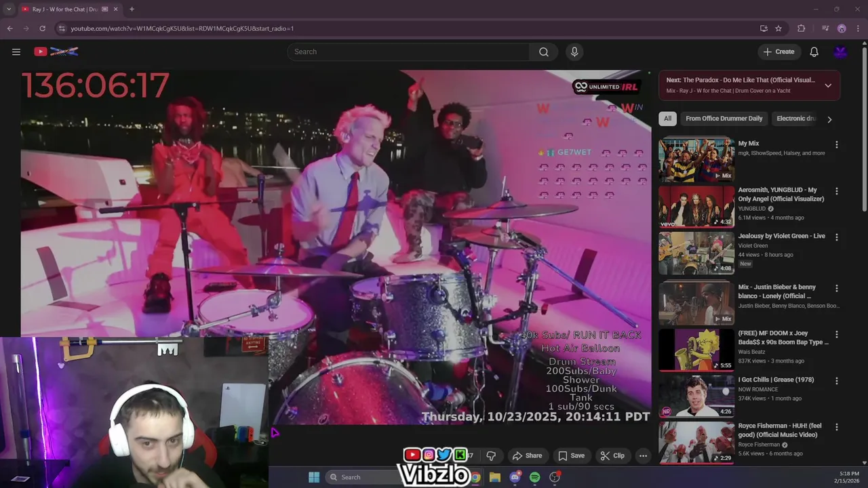The image size is (868, 488).
Task: Open MF DOOM Boom Bap thumbnail
Action: click(696, 350)
